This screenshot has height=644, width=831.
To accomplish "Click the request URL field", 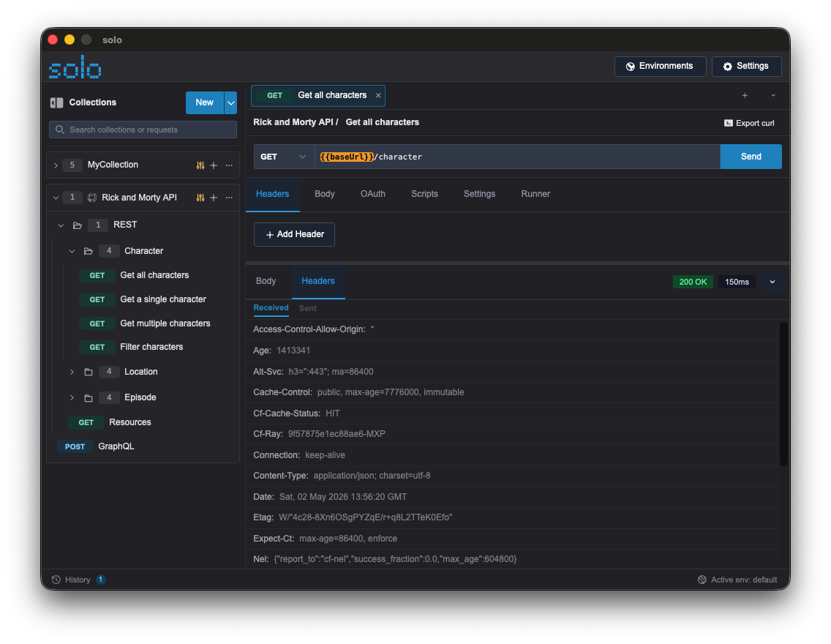I will coord(517,157).
